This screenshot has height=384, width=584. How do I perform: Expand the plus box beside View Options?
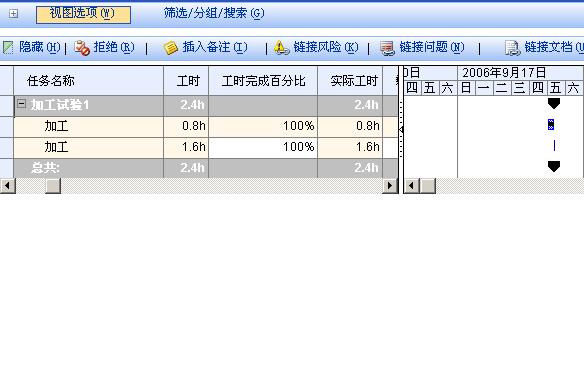pos(13,14)
